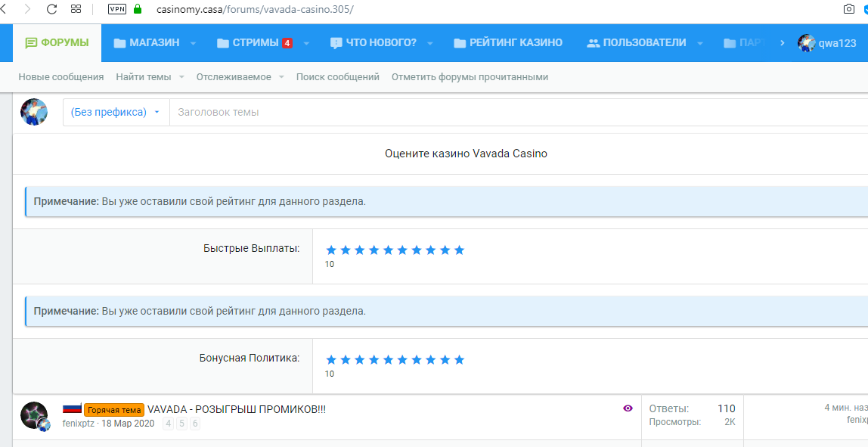Go to thread page 5
This screenshot has width=868, height=447.
[x=181, y=424]
